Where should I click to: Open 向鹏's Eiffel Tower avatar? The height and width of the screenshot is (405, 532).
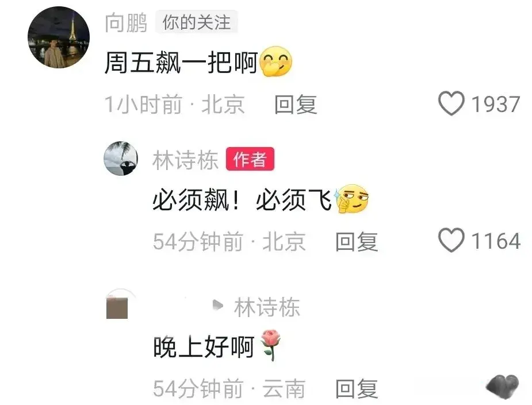click(59, 37)
